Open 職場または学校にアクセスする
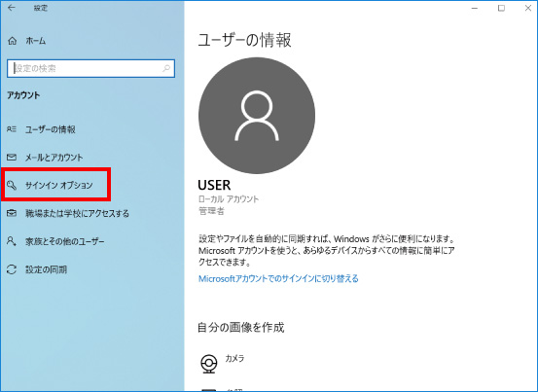Image resolution: width=538 pixels, height=392 pixels. click(77, 213)
